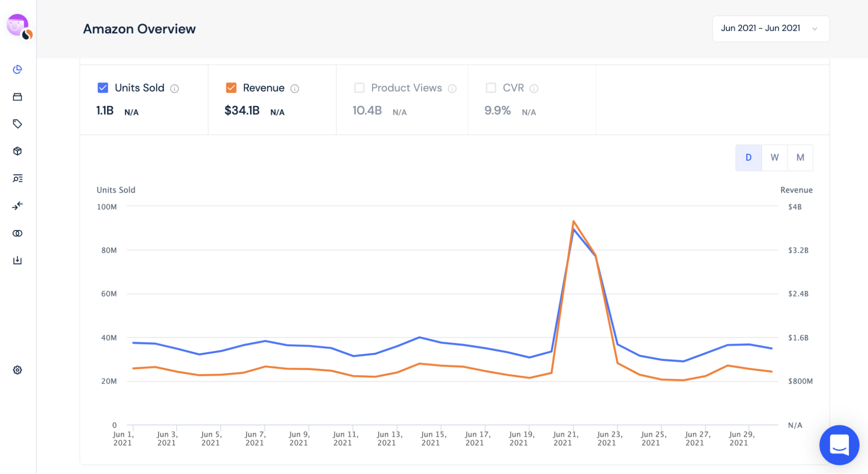868x474 pixels.
Task: Open the search-list research icon
Action: click(x=17, y=179)
